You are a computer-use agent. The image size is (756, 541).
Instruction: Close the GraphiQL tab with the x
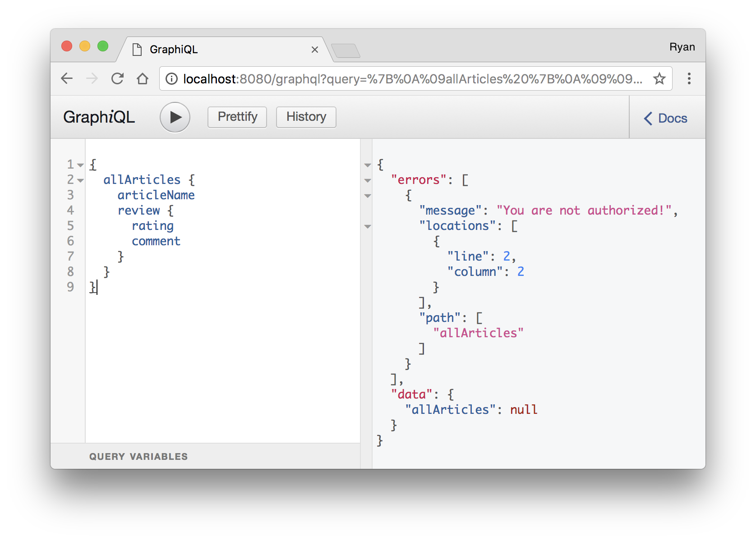coord(315,50)
